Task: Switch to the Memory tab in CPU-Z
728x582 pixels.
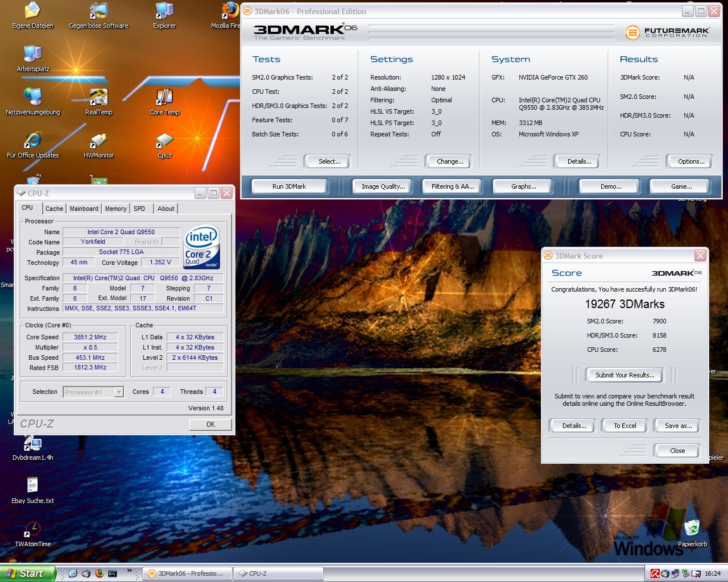Action: tap(116, 209)
